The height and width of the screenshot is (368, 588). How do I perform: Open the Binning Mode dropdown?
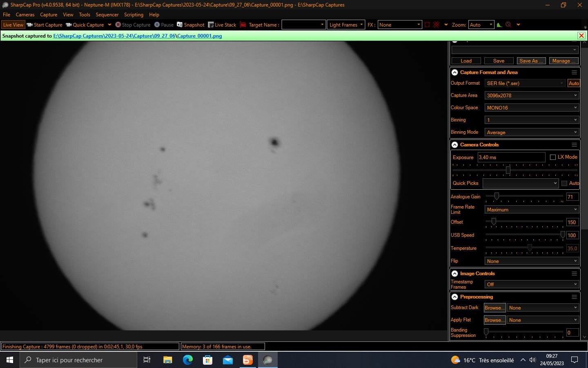(532, 132)
